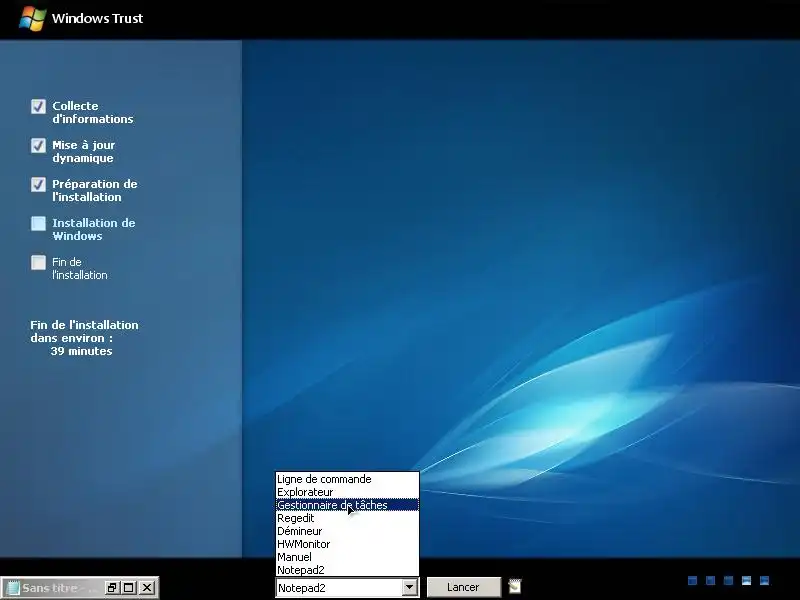This screenshot has width=800, height=600.
Task: Close the "Sans titre" window
Action: tap(147, 588)
